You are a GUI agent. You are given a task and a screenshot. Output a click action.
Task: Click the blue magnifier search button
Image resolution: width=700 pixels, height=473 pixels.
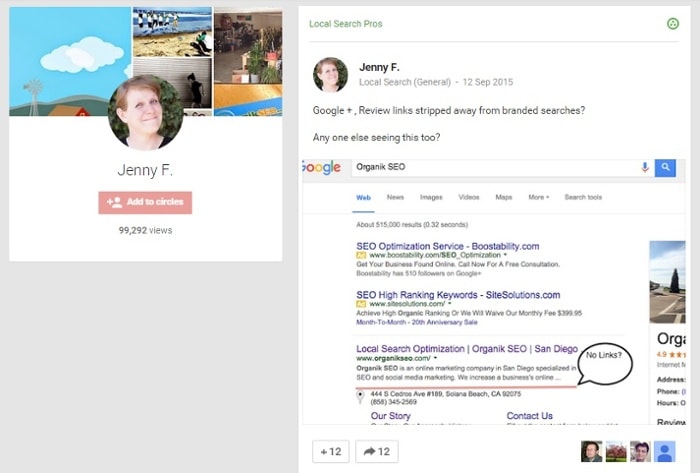(665, 168)
